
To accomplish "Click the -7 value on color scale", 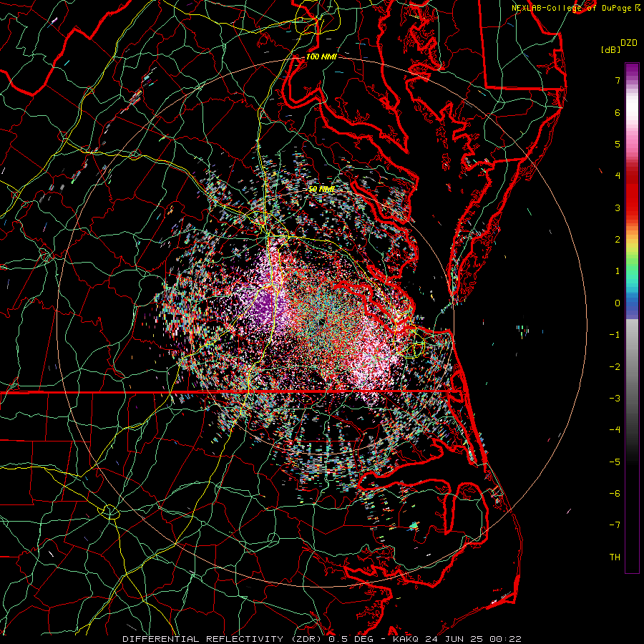I will point(615,525).
